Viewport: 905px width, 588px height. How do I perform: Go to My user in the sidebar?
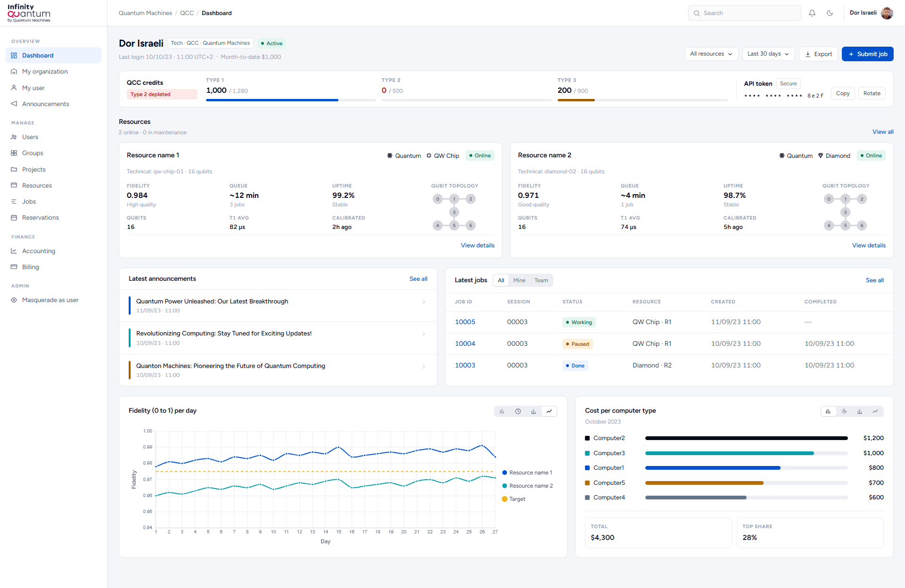click(53, 88)
